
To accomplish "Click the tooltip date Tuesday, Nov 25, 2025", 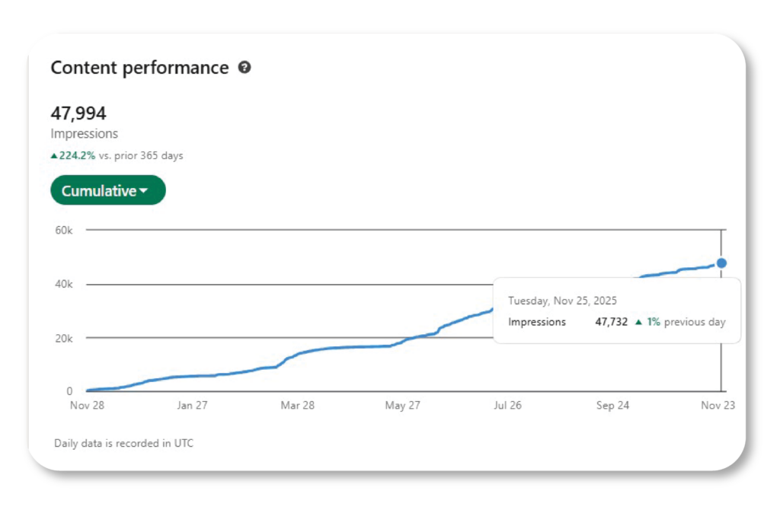I will tap(562, 301).
